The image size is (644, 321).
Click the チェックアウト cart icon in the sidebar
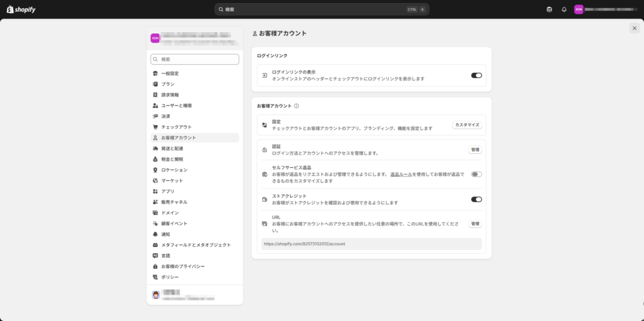[x=155, y=127]
